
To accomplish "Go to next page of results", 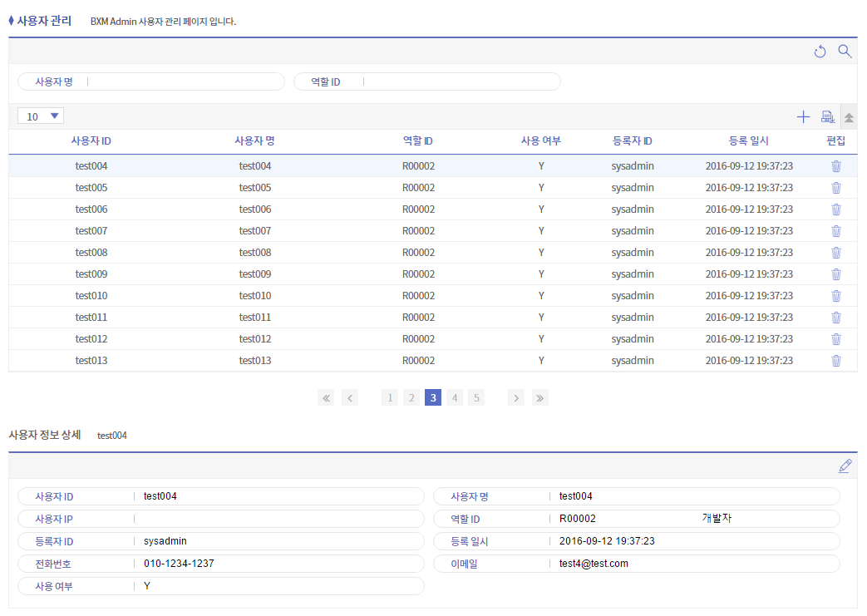I will coord(516,397).
